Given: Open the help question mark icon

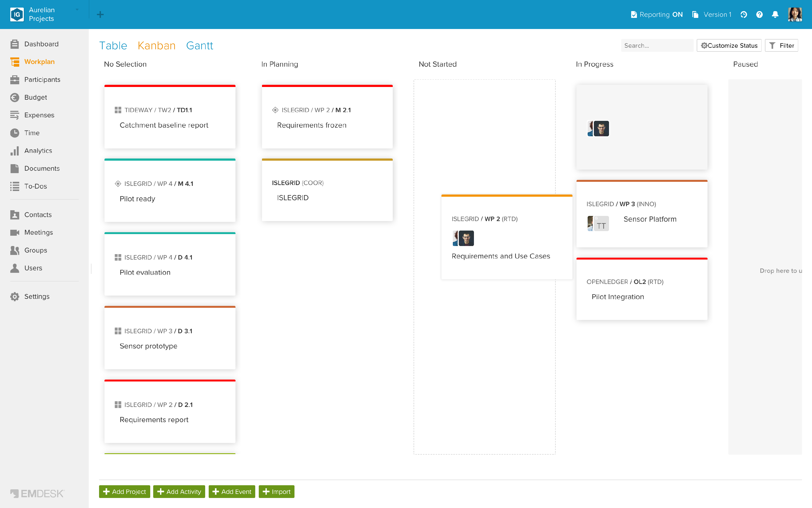Looking at the screenshot, I should click(759, 14).
